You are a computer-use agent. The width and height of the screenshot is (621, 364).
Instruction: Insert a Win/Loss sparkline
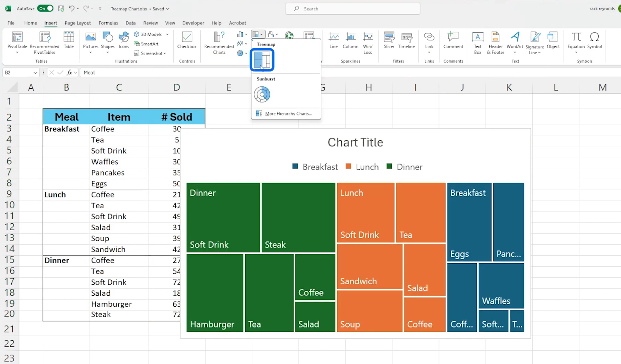368,43
